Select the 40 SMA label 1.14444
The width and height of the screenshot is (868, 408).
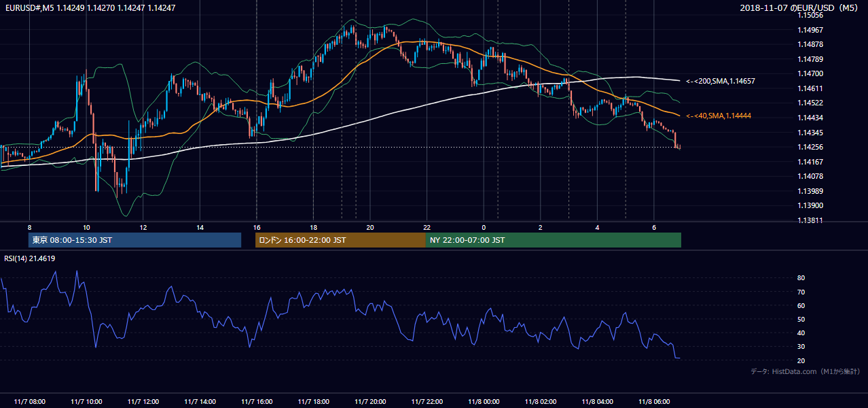tap(718, 116)
